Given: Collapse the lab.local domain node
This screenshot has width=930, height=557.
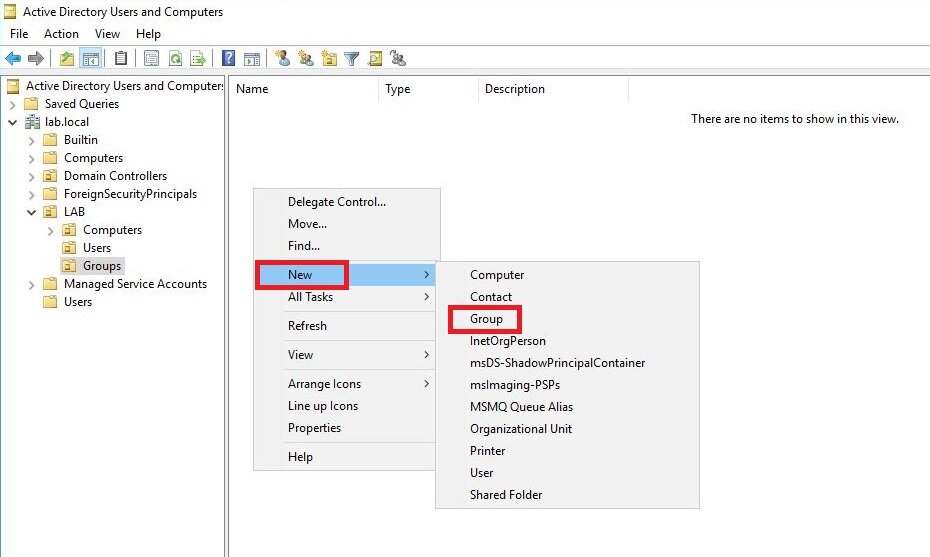Looking at the screenshot, I should click(12, 123).
